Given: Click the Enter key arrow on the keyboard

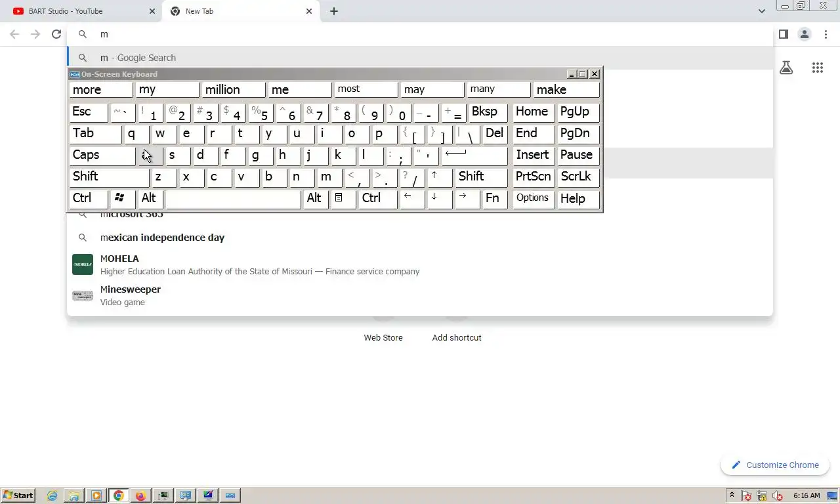Looking at the screenshot, I should coord(474,156).
